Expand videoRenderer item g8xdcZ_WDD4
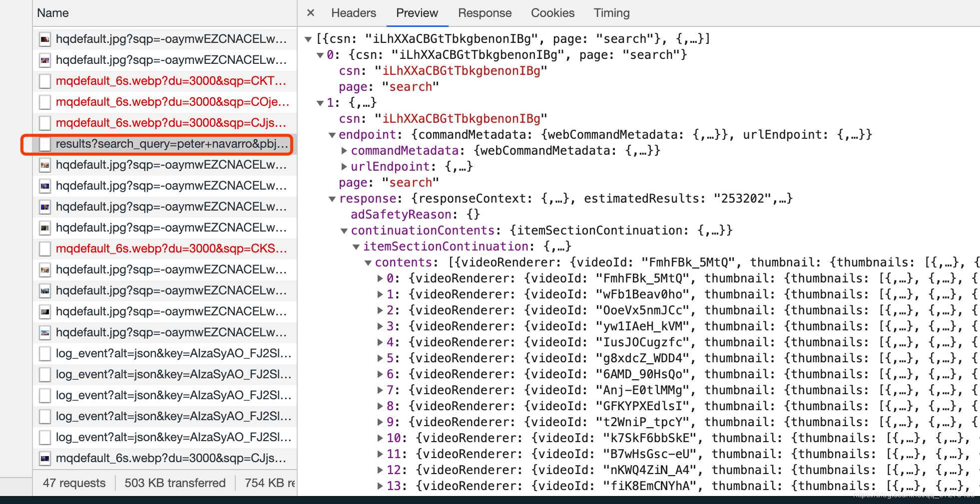980x504 pixels. pyautogui.click(x=380, y=358)
